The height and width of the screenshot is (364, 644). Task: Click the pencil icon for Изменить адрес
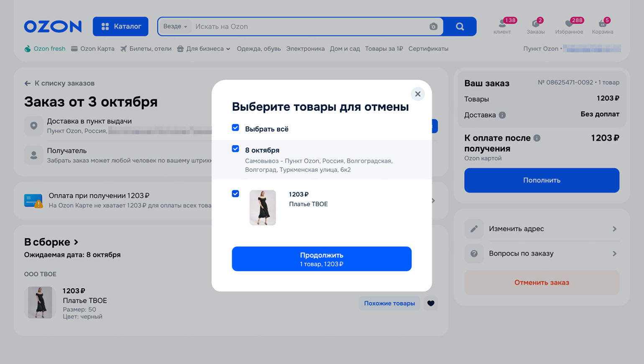[x=474, y=229]
